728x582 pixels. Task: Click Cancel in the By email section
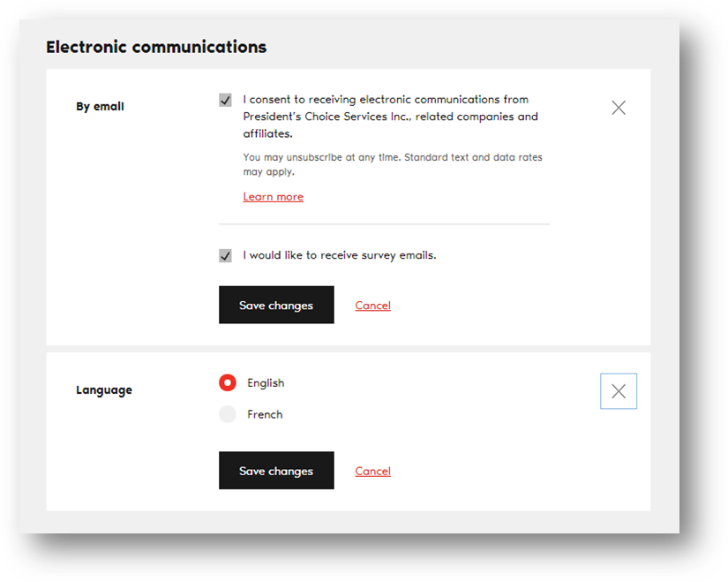(x=372, y=305)
